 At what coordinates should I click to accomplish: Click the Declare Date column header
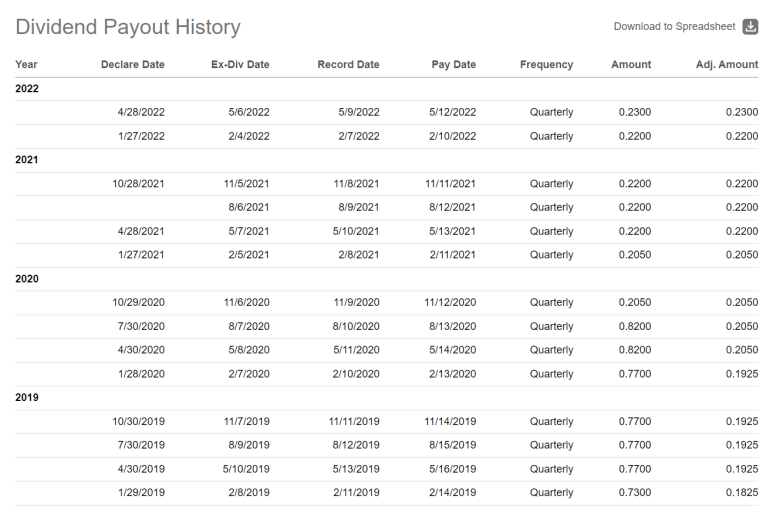click(x=133, y=65)
